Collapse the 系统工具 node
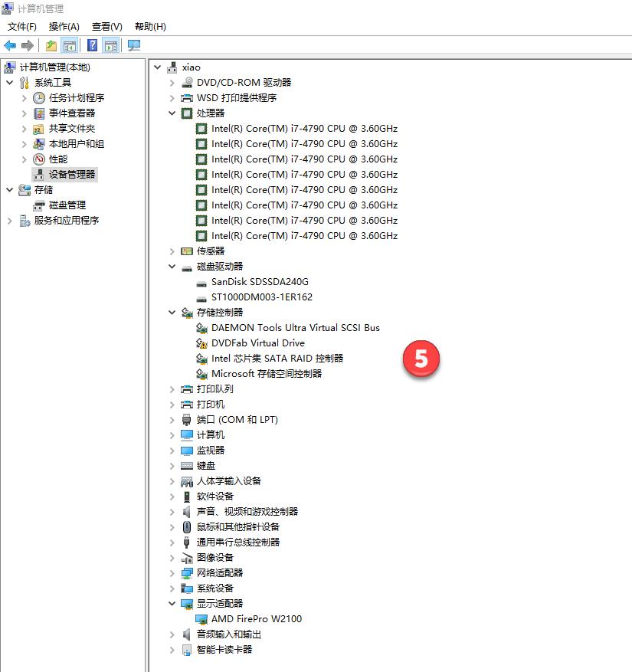The height and width of the screenshot is (672, 632). pos(10,82)
